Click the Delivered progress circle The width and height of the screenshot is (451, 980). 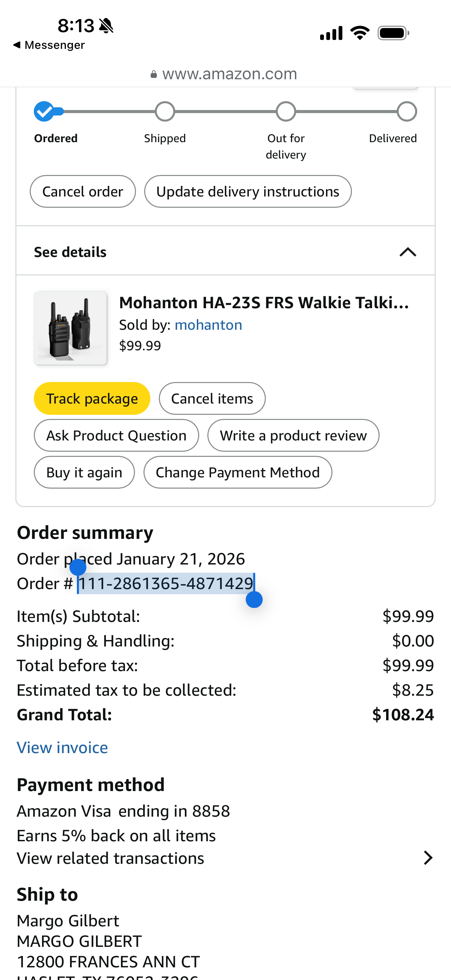(x=407, y=111)
